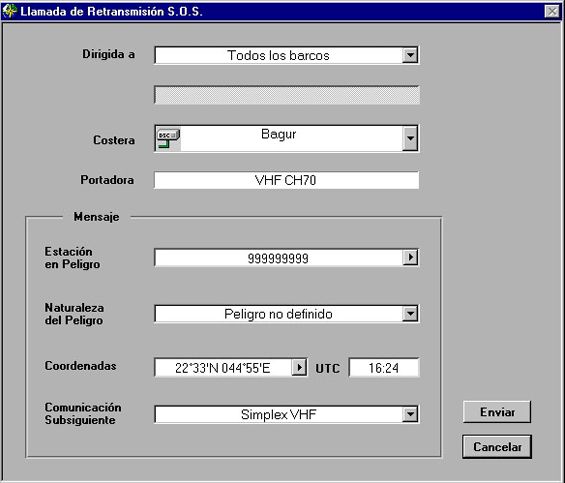Click the coordinates 22°33'N 044°55'E field
565x483 pixels.
(223, 368)
